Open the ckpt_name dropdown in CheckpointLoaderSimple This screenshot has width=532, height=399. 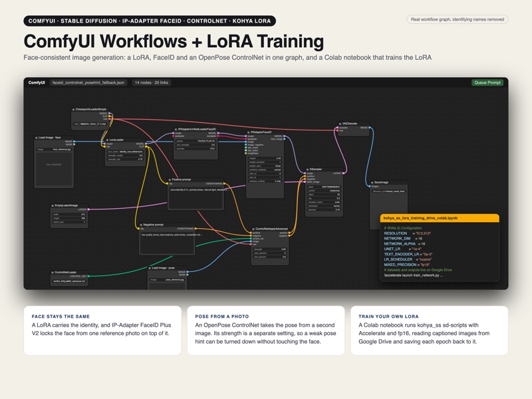[90, 124]
